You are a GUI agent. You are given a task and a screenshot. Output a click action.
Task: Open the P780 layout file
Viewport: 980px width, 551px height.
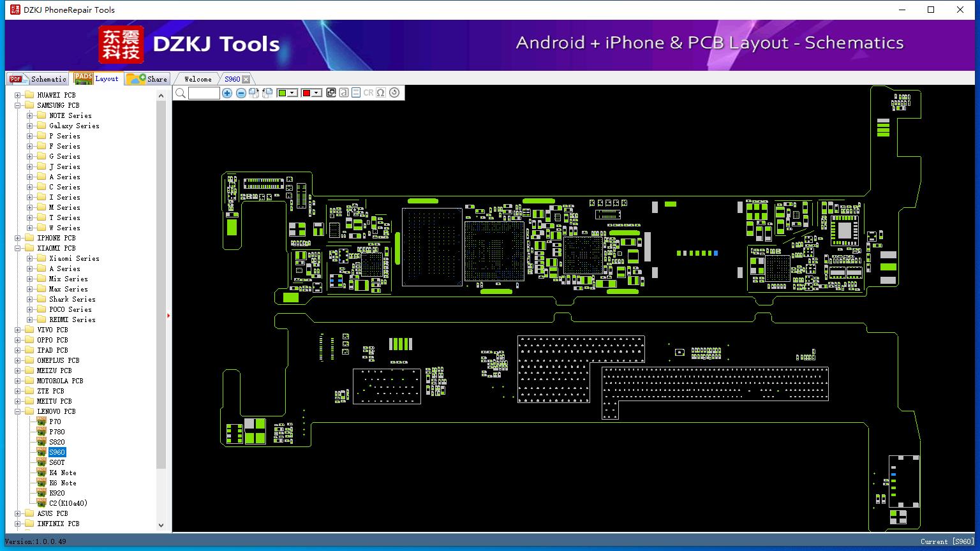(57, 432)
